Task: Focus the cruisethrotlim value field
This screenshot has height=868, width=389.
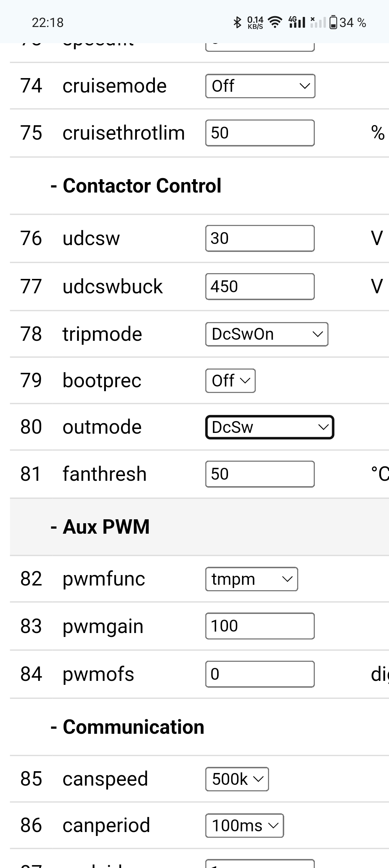Action: point(260,133)
